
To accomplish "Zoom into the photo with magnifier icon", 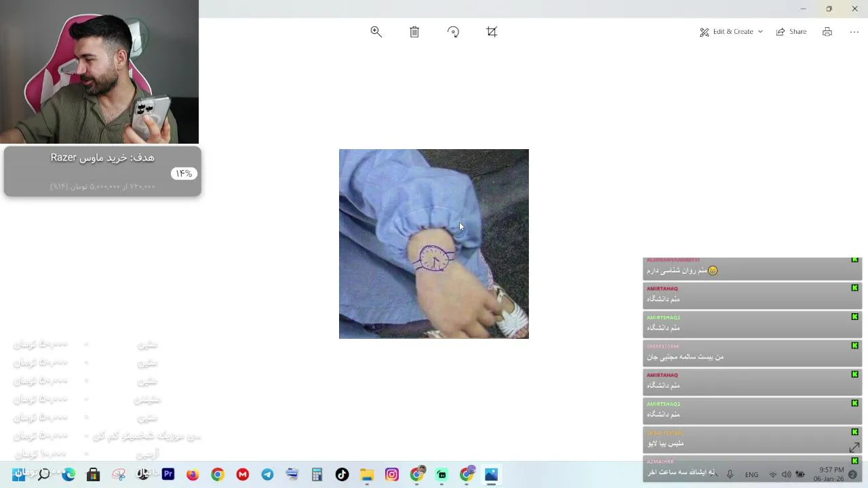I will click(x=376, y=32).
